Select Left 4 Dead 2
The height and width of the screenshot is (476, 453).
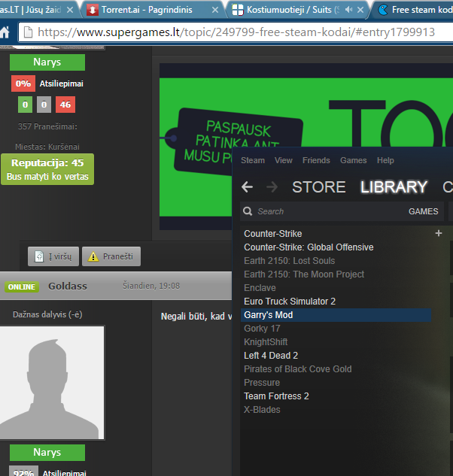(x=271, y=356)
